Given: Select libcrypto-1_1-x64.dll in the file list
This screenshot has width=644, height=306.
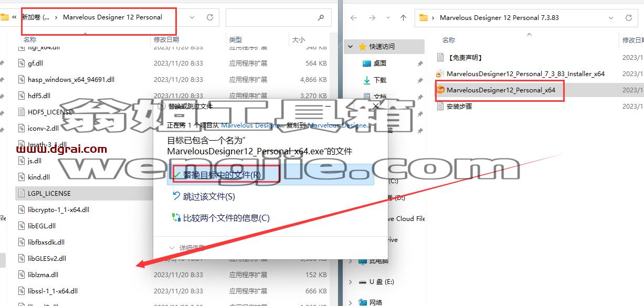Looking at the screenshot, I should point(58,209).
